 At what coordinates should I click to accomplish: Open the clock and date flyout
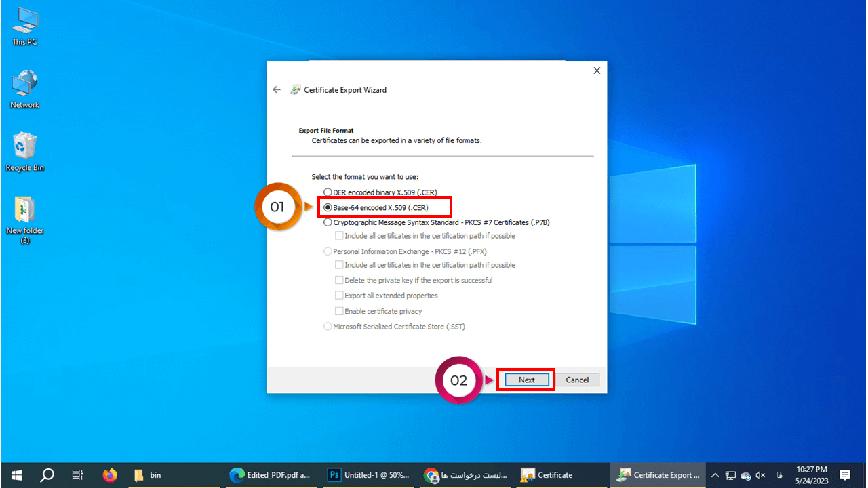click(811, 474)
